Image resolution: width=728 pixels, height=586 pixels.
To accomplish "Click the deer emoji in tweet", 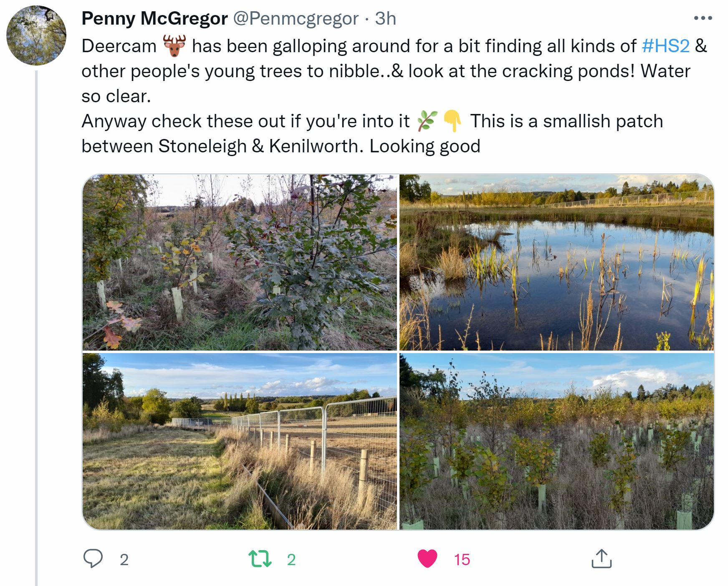I will tap(174, 46).
